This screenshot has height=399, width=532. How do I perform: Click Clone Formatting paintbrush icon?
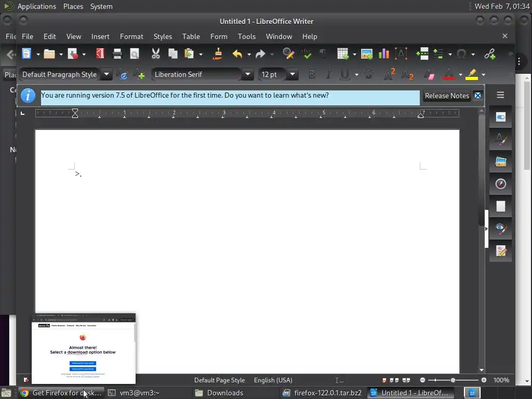[x=218, y=54]
